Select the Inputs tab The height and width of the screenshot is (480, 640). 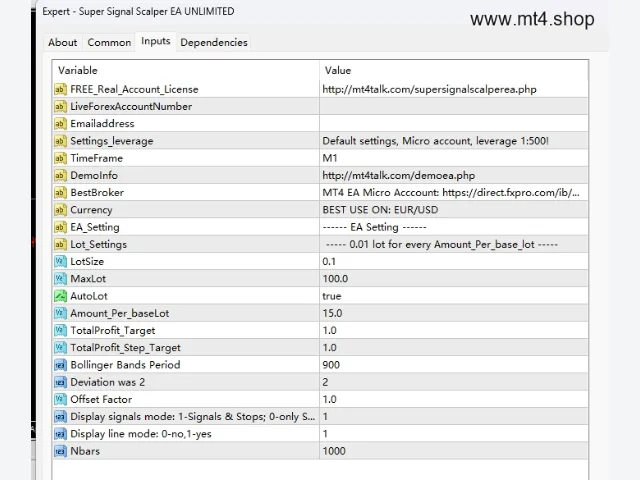click(156, 41)
